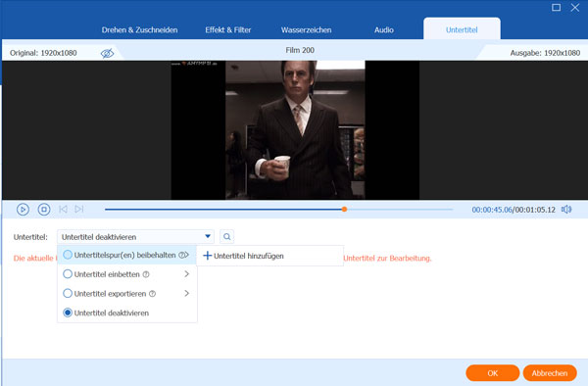Switch to Effekt & Filter tab
The image size is (588, 386).
pyautogui.click(x=228, y=30)
